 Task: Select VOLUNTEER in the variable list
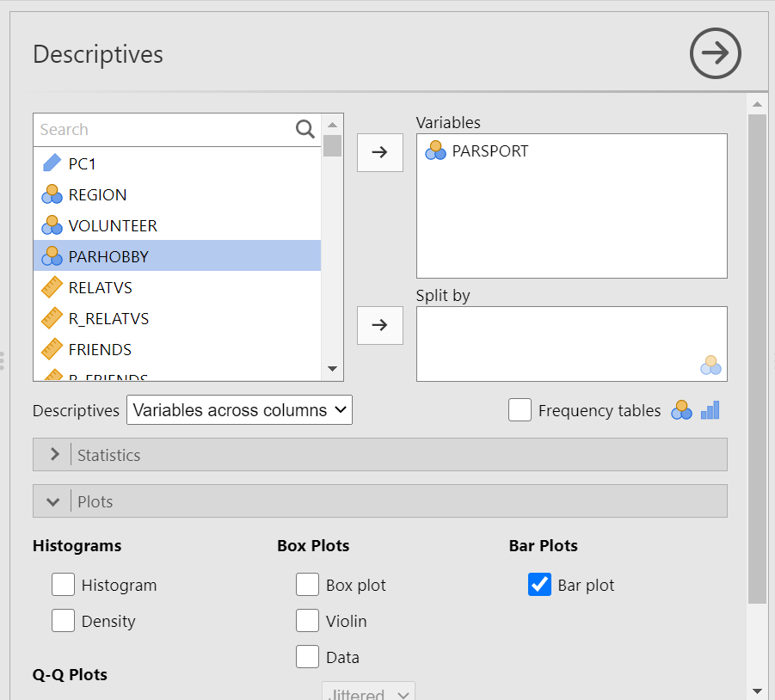pyautogui.click(x=177, y=225)
